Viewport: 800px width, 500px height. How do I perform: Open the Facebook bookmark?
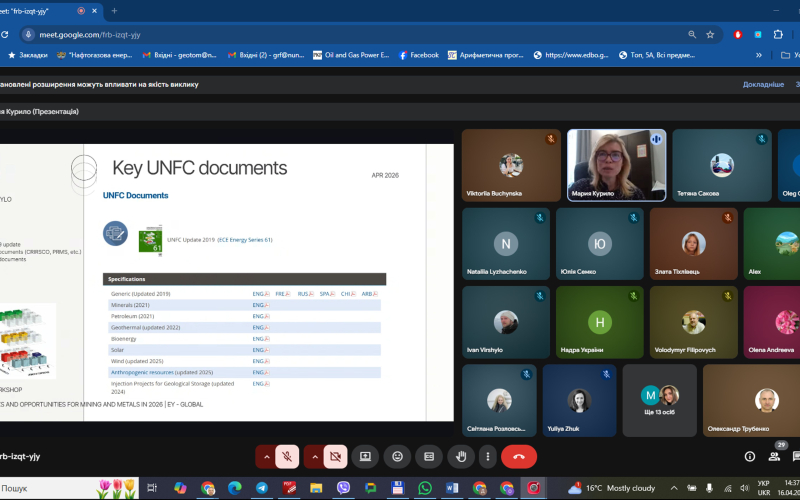(x=419, y=55)
